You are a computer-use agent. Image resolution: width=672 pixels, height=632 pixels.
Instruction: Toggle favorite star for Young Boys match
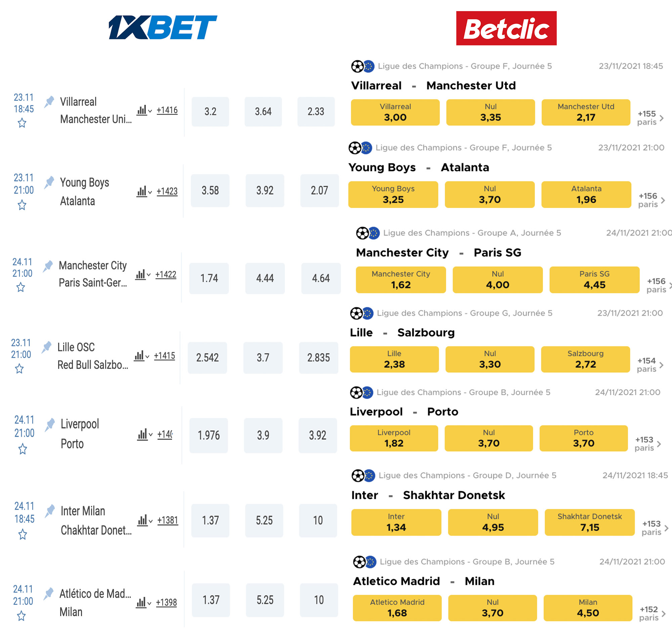point(22,205)
